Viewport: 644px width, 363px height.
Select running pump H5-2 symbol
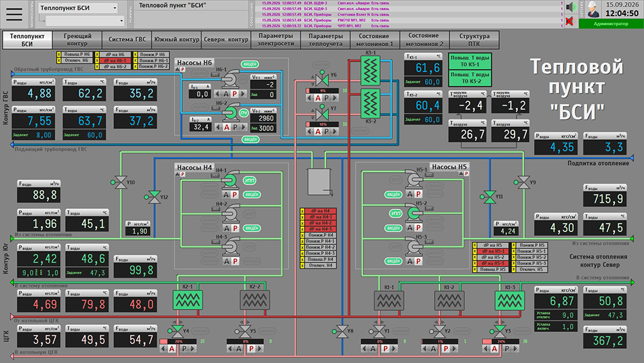tap(414, 213)
